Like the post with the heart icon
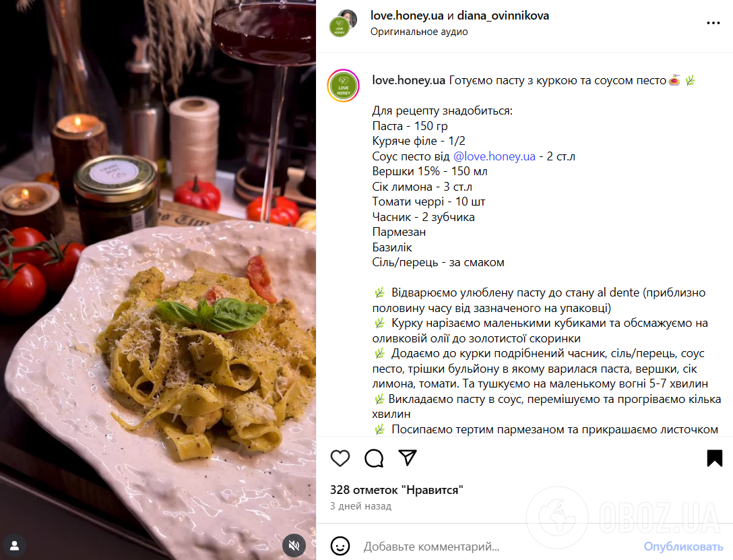 (x=340, y=458)
